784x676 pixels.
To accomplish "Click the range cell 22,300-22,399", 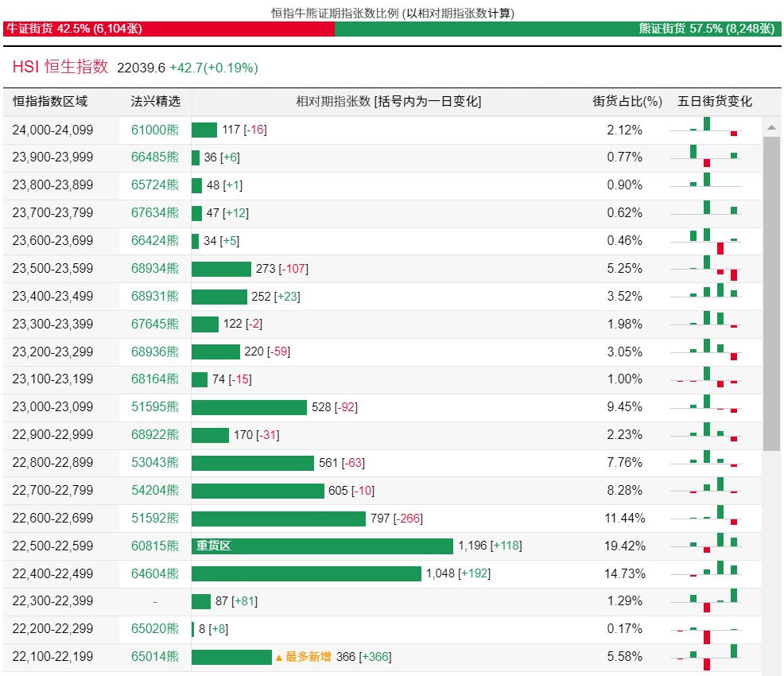I will click(52, 601).
